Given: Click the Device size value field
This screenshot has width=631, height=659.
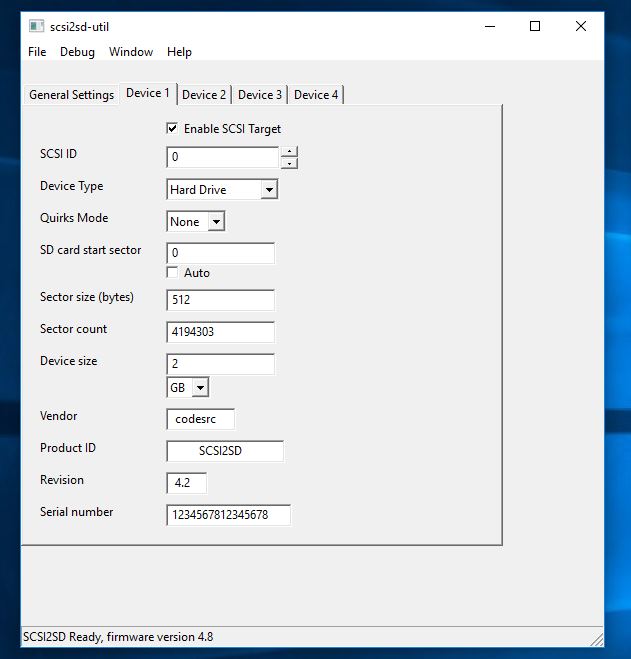Looking at the screenshot, I should tap(221, 364).
